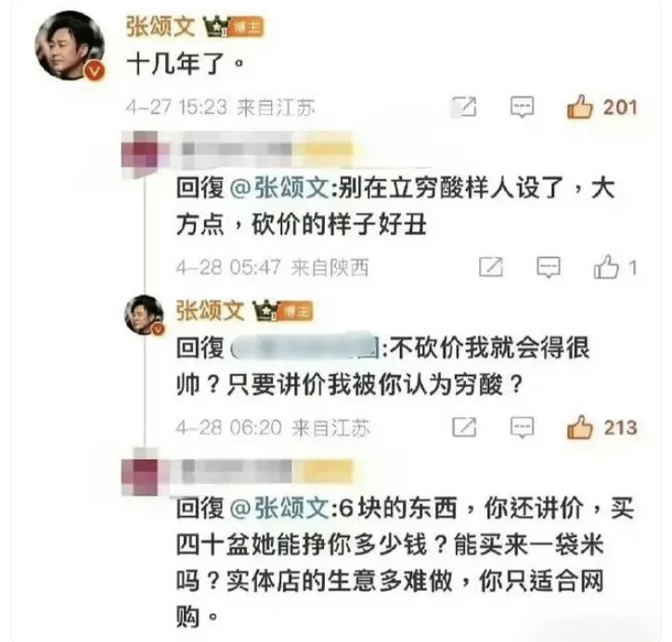
Task: Open 张颂文 username at top of thread
Action: [161, 27]
